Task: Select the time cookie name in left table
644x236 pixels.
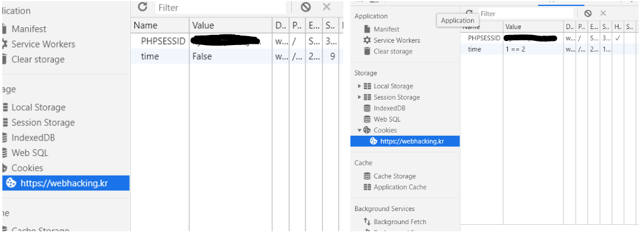Action: (x=150, y=56)
